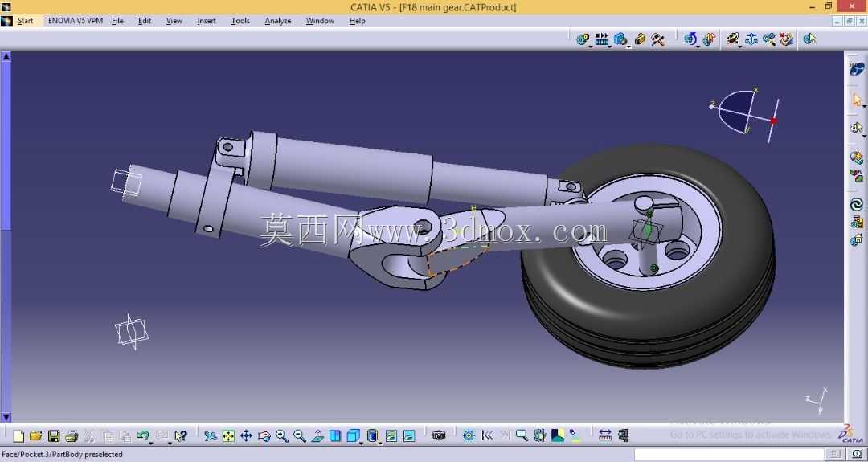Activate What's This help cursor
Screen dimensions: 868x462
tap(181, 436)
